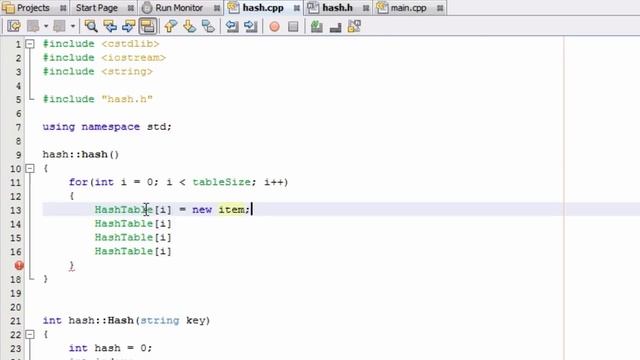Switch to the Start Page tab
Screen dimensions: 640x360
click(97, 8)
